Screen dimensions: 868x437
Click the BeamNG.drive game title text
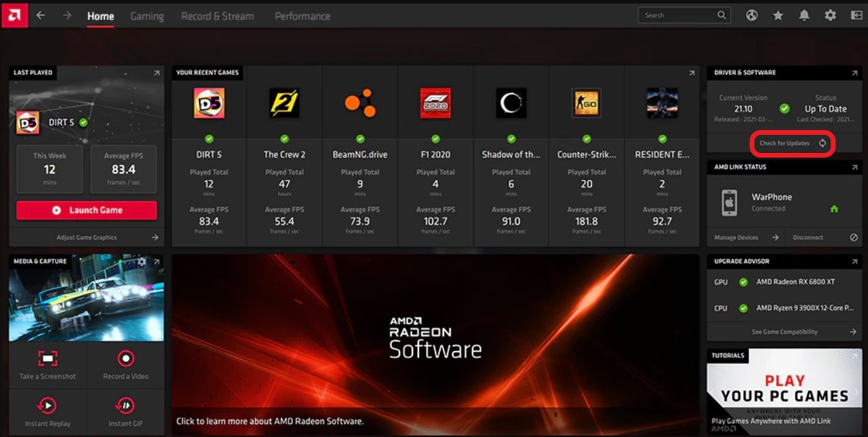[360, 155]
